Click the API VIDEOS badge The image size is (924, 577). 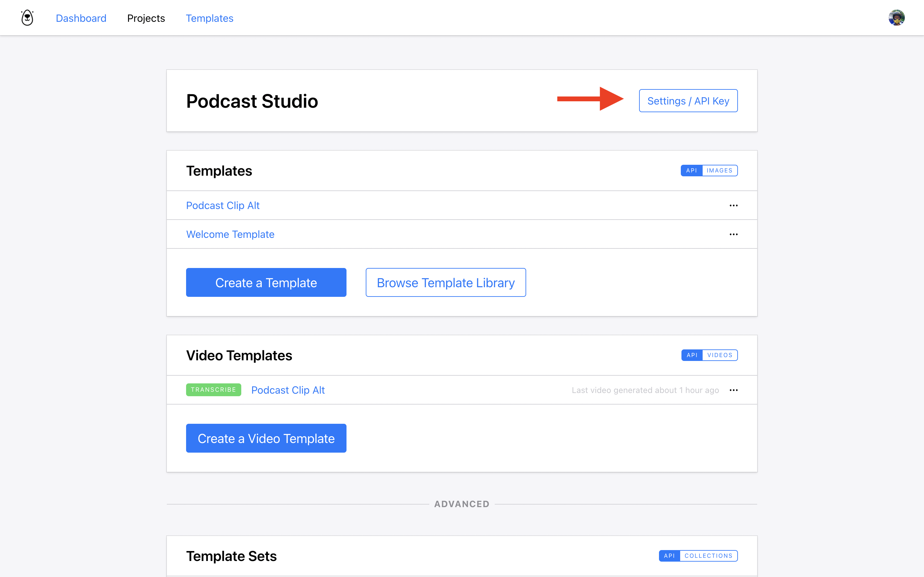click(709, 355)
